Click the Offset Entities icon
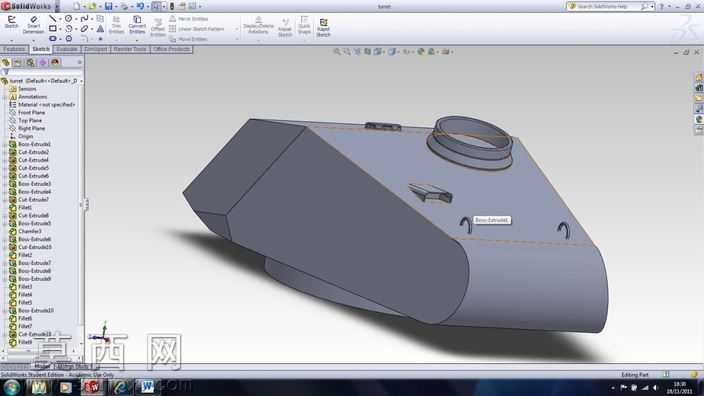704x396 pixels. [158, 27]
